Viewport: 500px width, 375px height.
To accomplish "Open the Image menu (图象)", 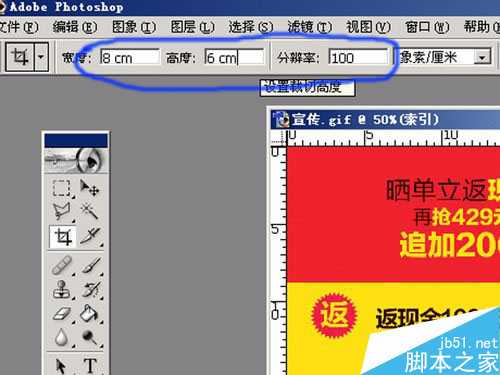I will (134, 27).
